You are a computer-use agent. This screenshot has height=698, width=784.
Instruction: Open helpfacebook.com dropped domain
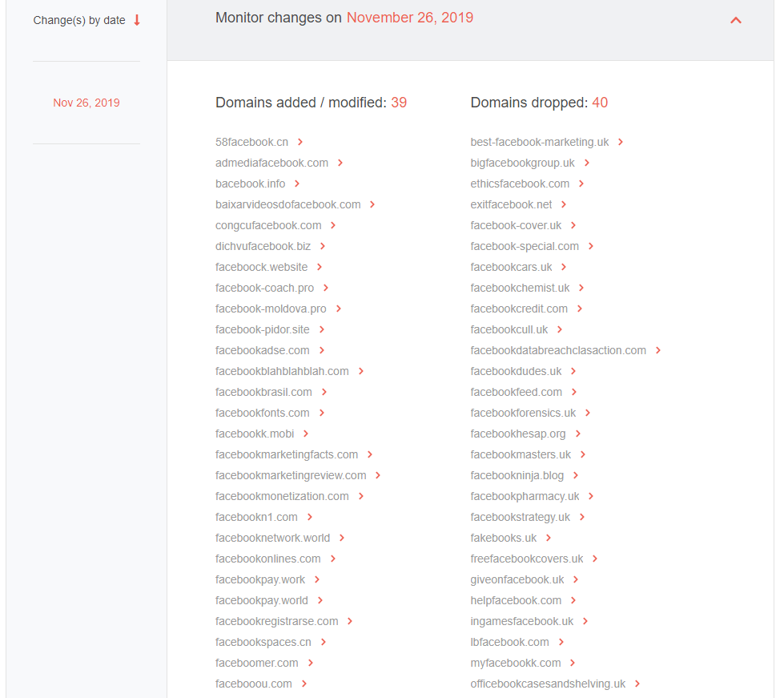[516, 600]
